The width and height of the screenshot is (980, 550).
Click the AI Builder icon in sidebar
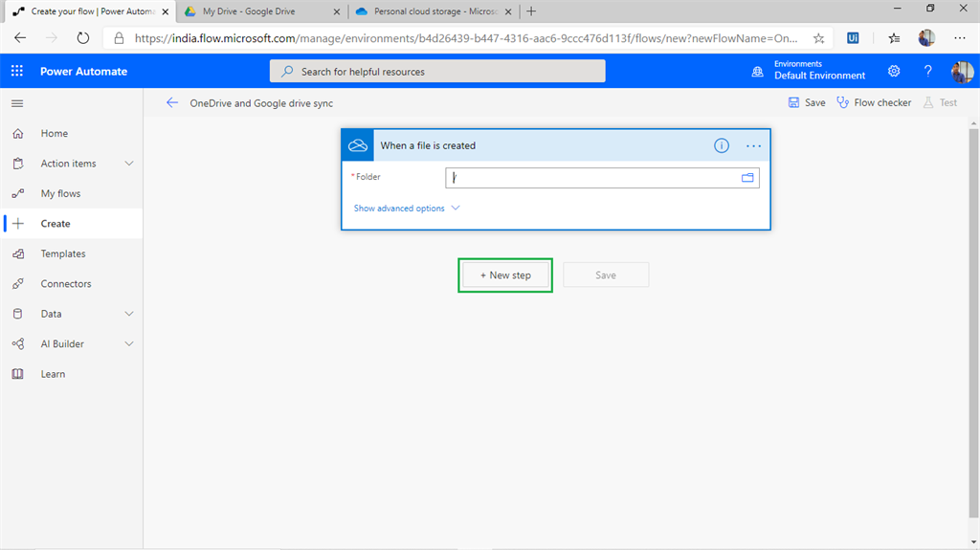point(18,343)
